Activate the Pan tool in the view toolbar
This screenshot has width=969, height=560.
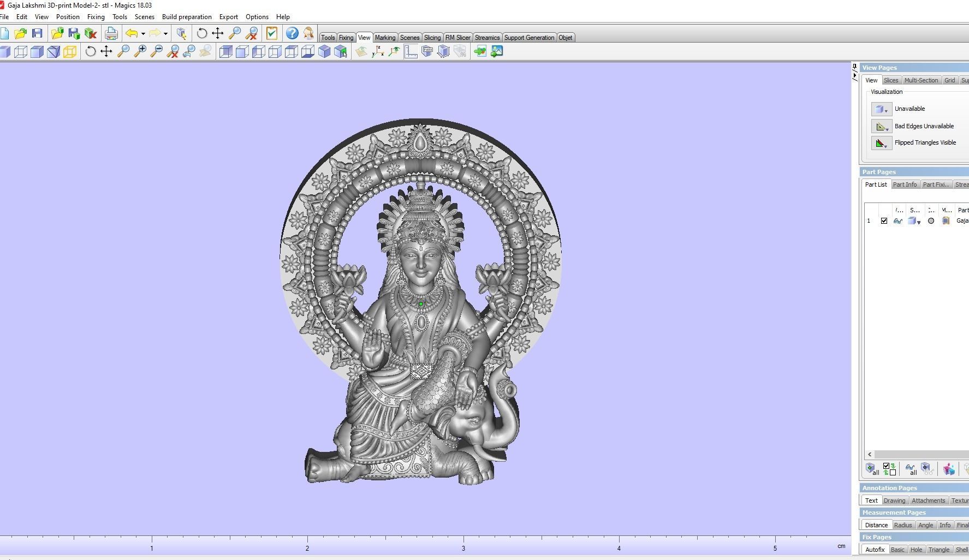tap(106, 52)
